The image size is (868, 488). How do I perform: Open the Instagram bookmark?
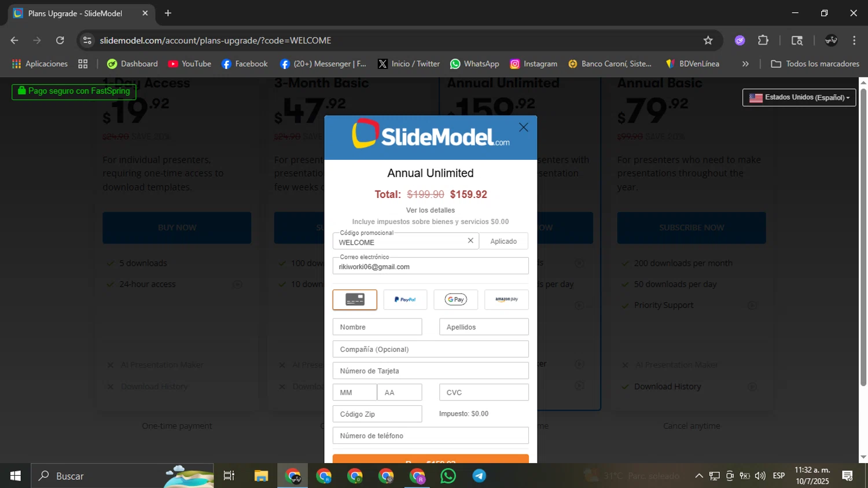pos(534,64)
